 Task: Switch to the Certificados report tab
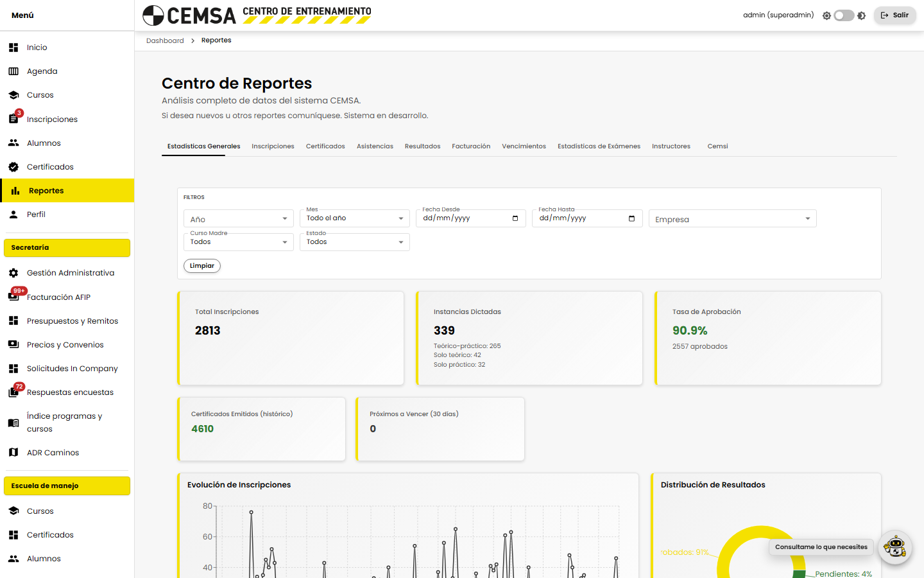point(325,146)
